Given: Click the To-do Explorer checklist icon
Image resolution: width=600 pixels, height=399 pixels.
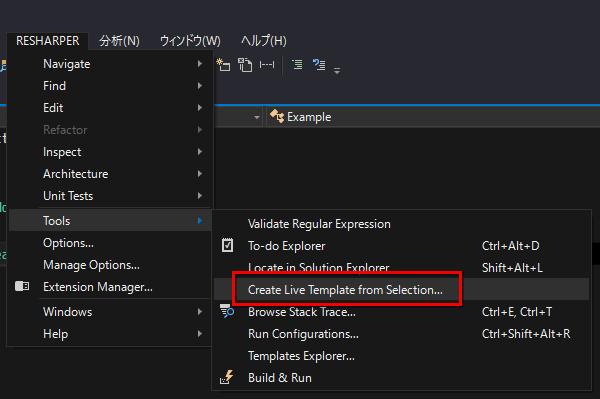Looking at the screenshot, I should pyautogui.click(x=227, y=246).
